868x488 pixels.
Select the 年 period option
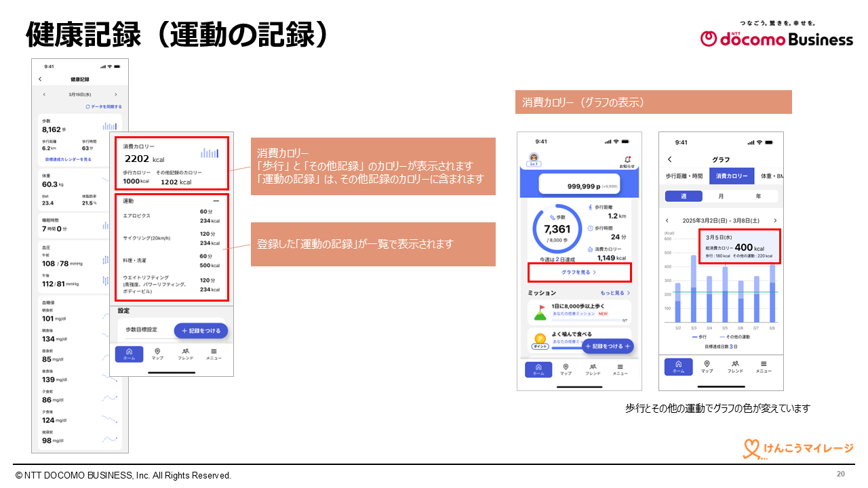757,196
